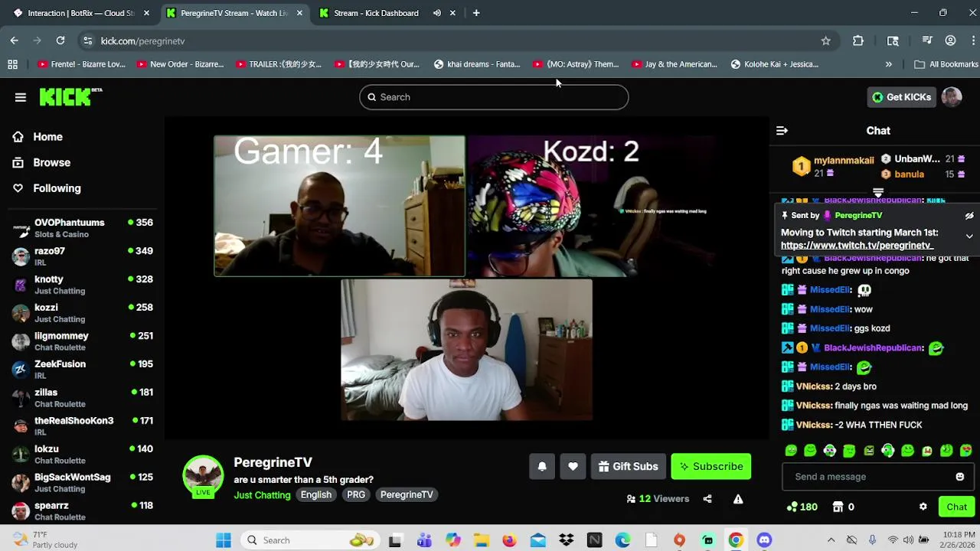Open the hamburger sidebar menu

[x=21, y=97]
